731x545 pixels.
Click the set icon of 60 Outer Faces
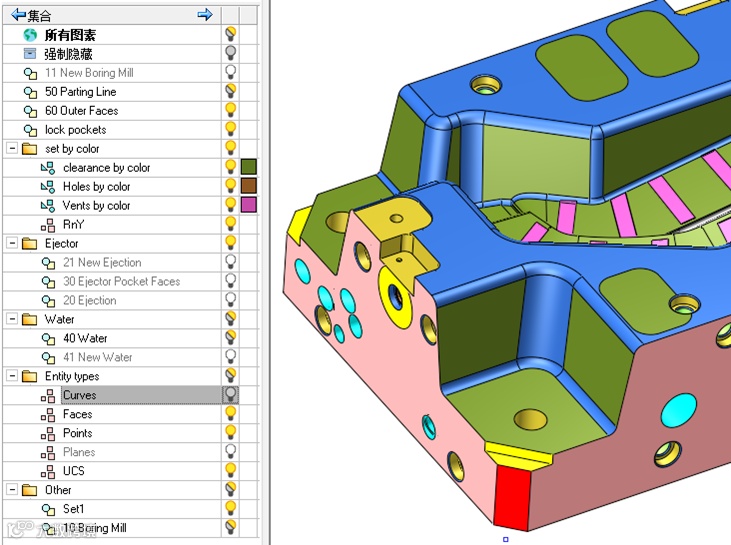point(30,111)
